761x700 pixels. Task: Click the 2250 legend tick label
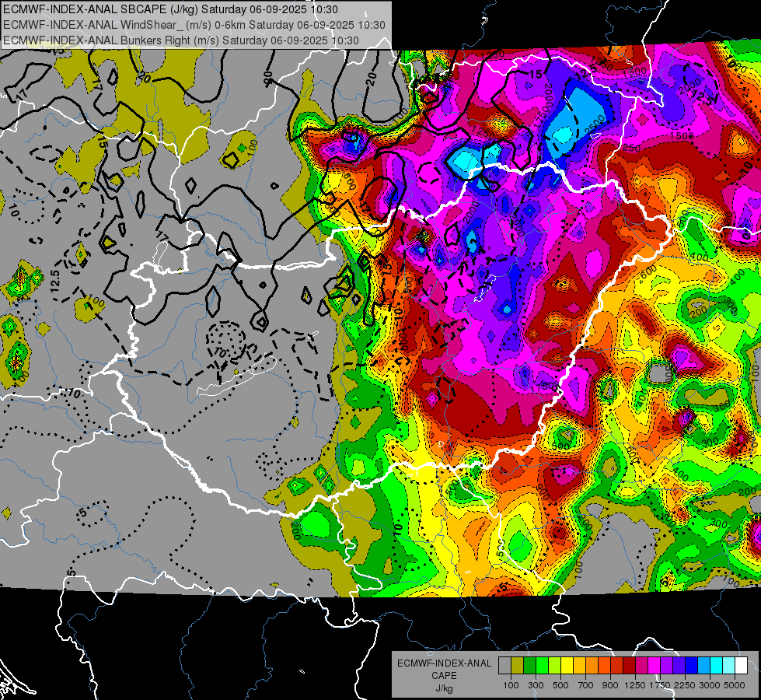click(685, 685)
